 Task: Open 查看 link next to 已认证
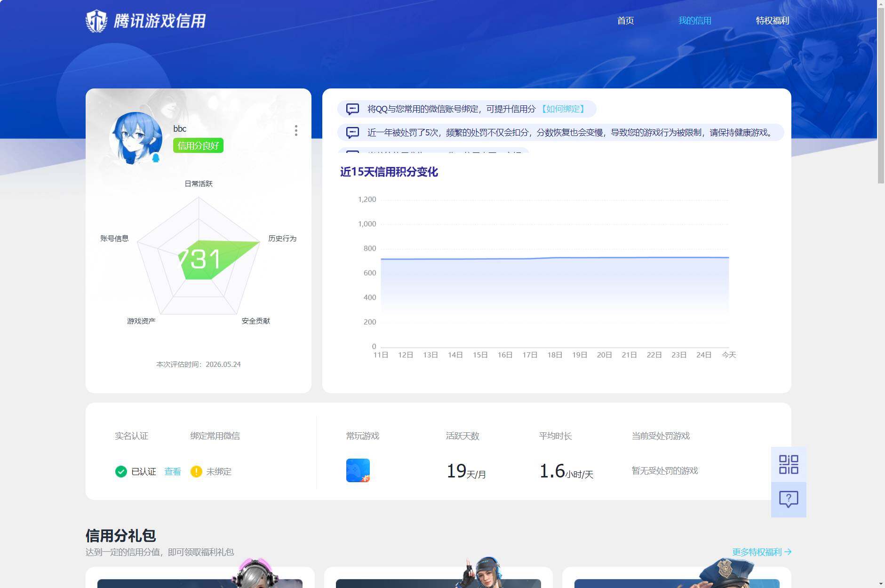tap(173, 471)
